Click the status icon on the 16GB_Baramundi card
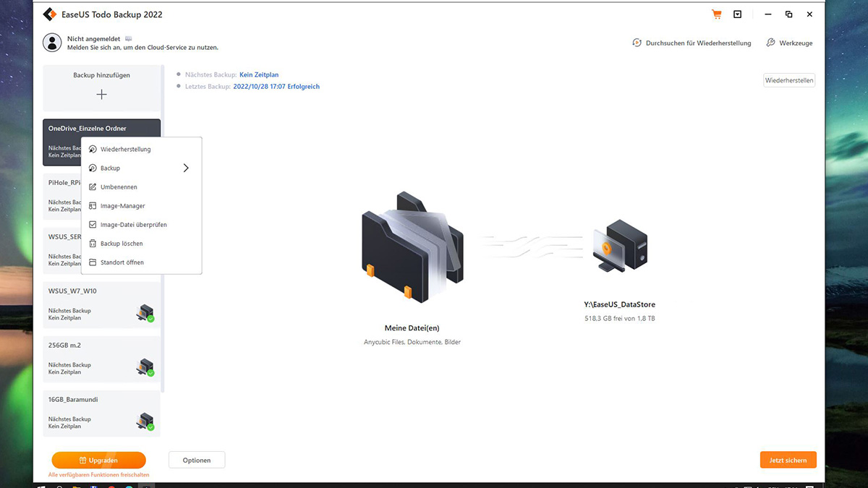 [x=145, y=421]
